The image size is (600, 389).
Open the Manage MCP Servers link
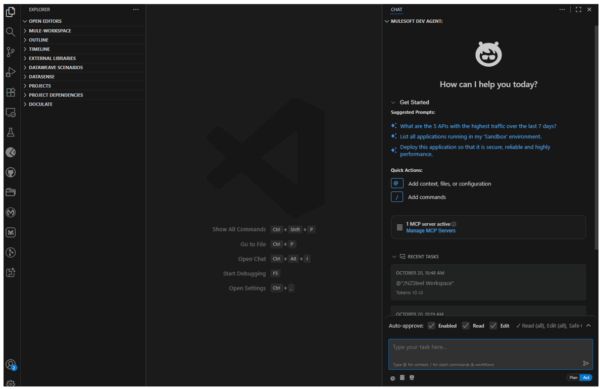430,231
